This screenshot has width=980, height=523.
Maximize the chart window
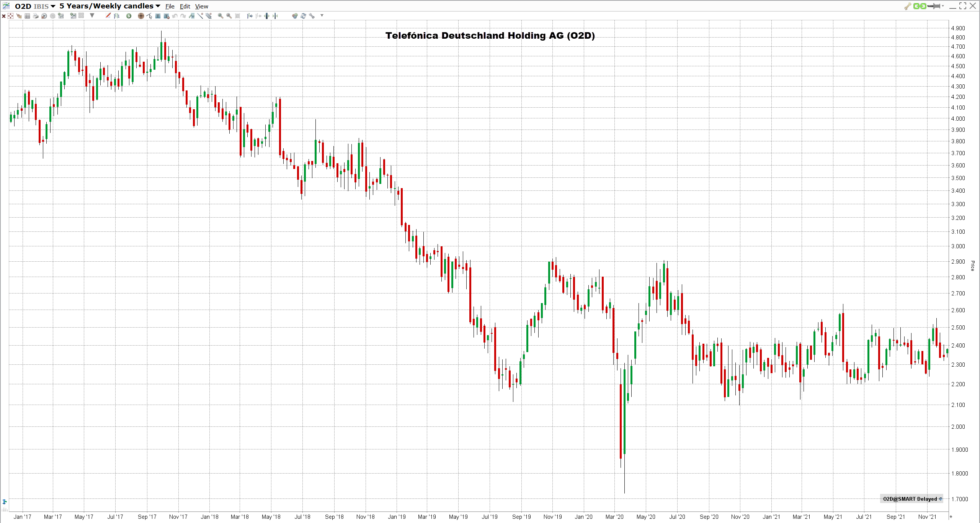pyautogui.click(x=963, y=6)
